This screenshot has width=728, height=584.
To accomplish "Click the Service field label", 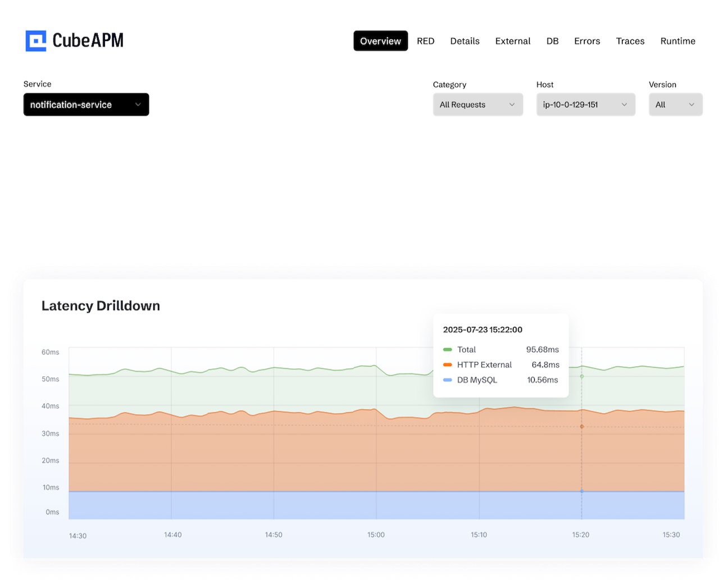I will 37,84.
